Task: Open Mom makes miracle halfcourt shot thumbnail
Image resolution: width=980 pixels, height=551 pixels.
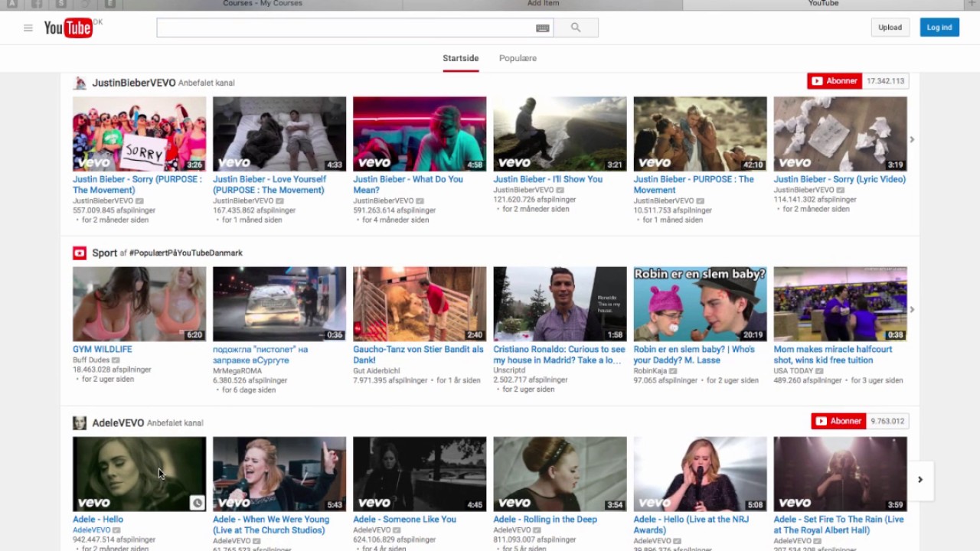Action: [840, 304]
